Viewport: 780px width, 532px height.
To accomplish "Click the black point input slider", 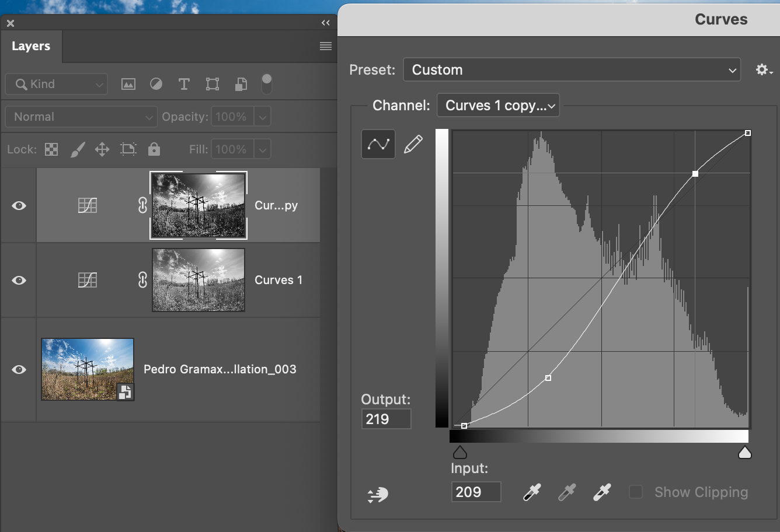I will tap(459, 452).
